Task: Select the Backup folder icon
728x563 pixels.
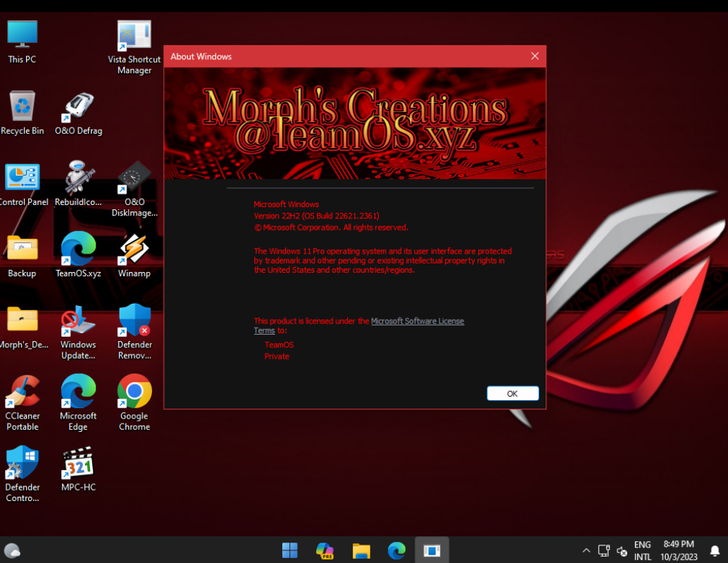Action: (22, 256)
